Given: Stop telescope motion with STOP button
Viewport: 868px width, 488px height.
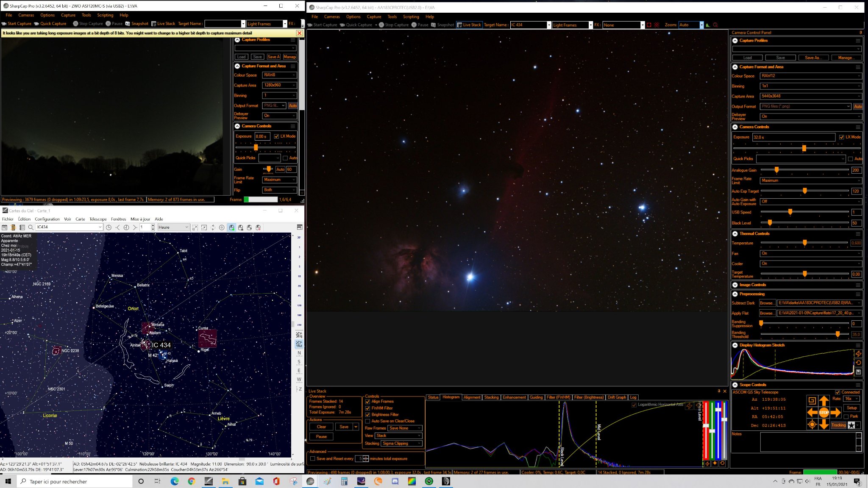Looking at the screenshot, I should click(x=823, y=412).
